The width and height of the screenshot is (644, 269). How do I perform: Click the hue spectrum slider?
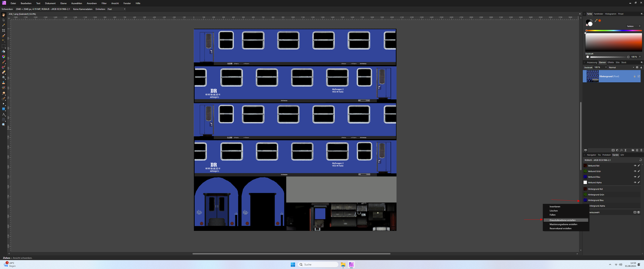[x=613, y=30]
